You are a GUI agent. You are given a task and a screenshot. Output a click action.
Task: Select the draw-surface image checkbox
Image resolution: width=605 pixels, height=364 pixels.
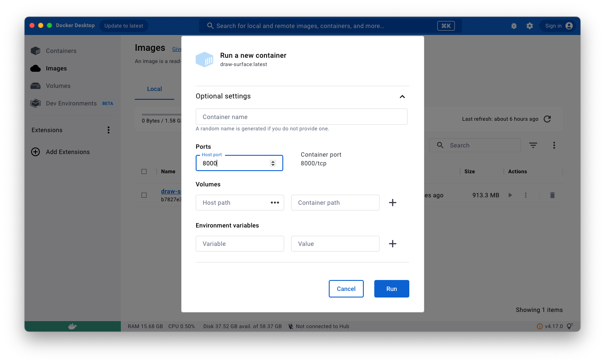pyautogui.click(x=144, y=195)
